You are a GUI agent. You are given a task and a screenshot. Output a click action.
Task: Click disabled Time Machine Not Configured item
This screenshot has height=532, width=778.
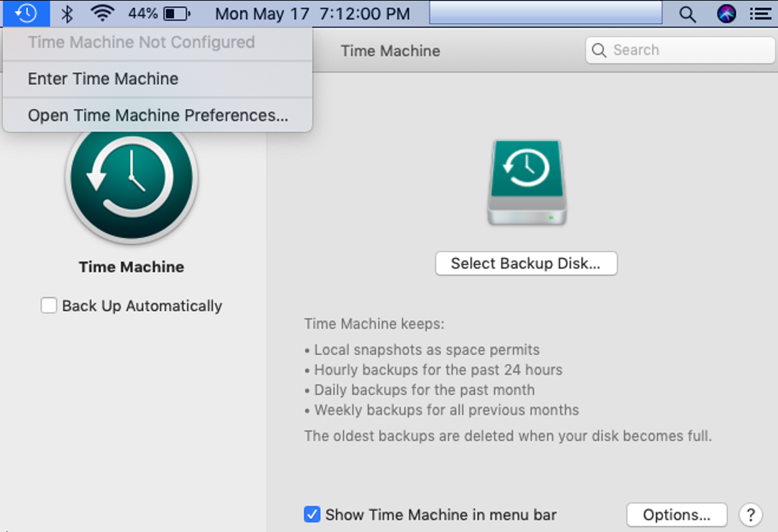[x=157, y=43]
